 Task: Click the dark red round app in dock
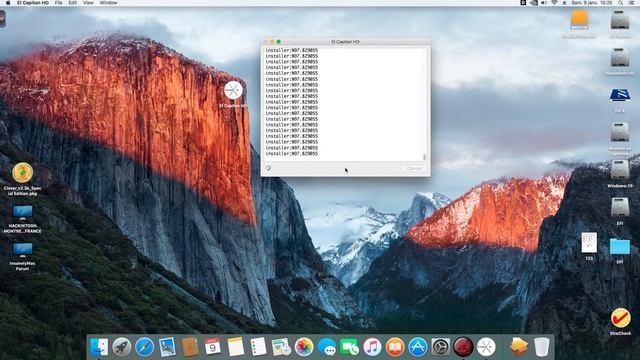pos(463,347)
